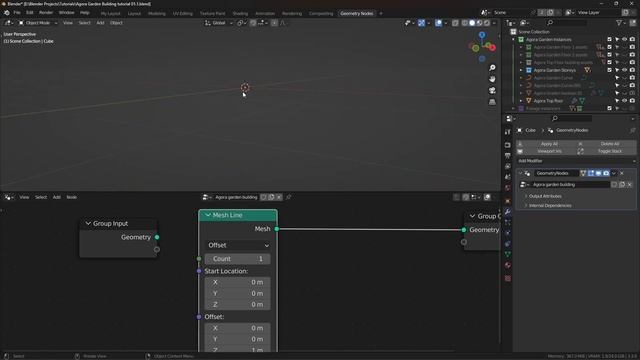Screen dimensions: 640x360
Task: Click the Toggle Stack button
Action: coord(607,151)
